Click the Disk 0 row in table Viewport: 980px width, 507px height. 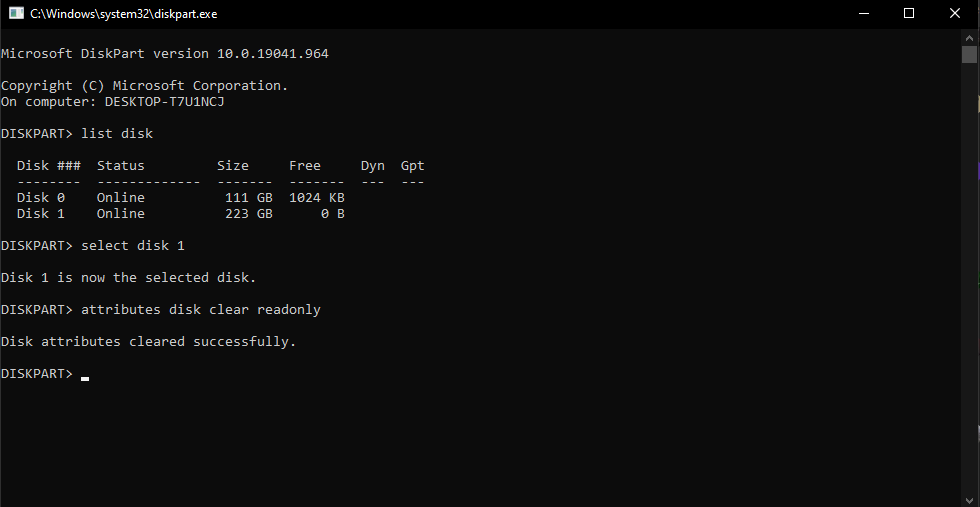click(x=180, y=198)
